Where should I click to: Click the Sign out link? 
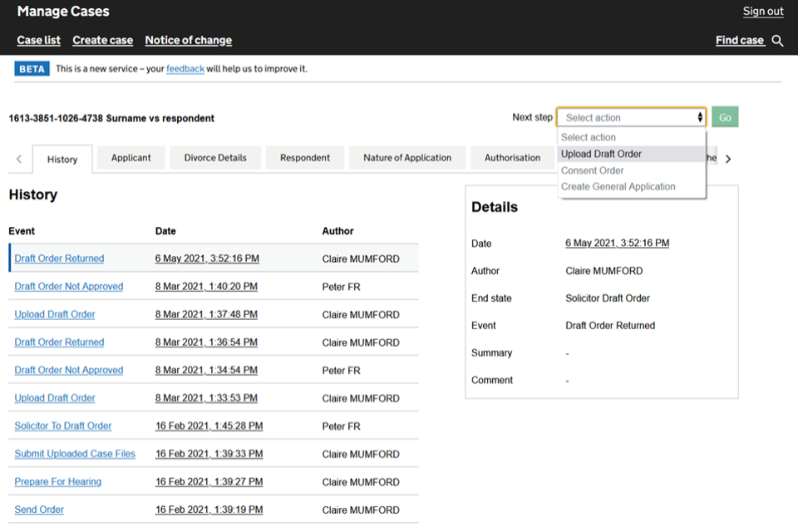(763, 12)
